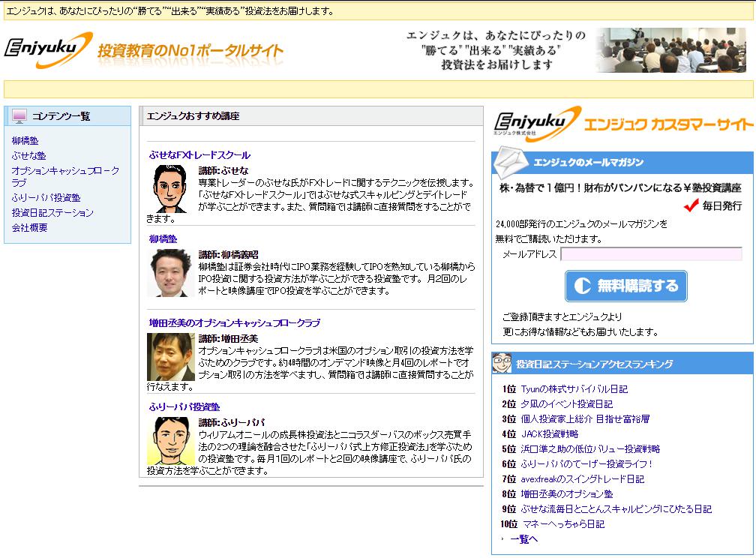Viewport: 756px width, 558px height.
Task: Open Tyunの株式サバイバル日記 ranking link
Action: click(574, 389)
